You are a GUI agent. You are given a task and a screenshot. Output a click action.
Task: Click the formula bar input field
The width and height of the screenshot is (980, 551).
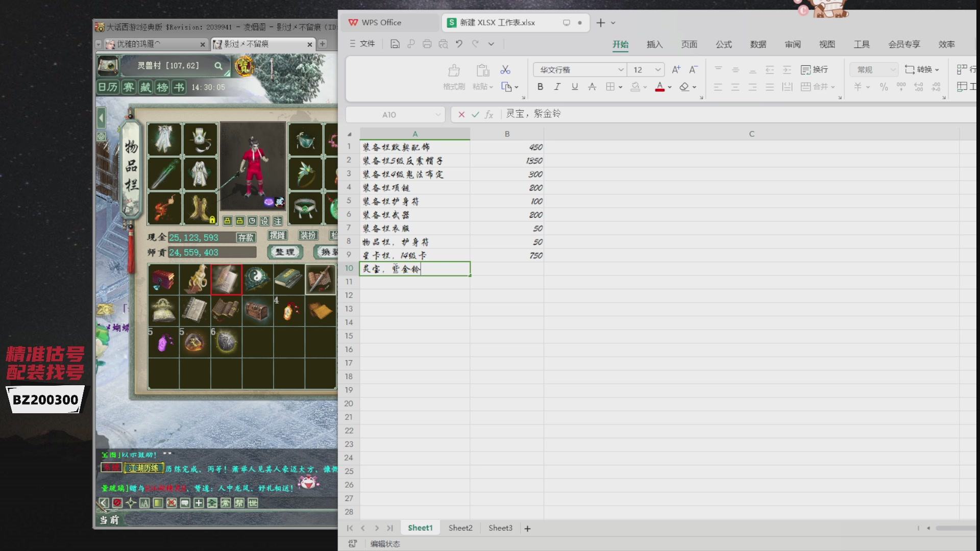pos(739,114)
